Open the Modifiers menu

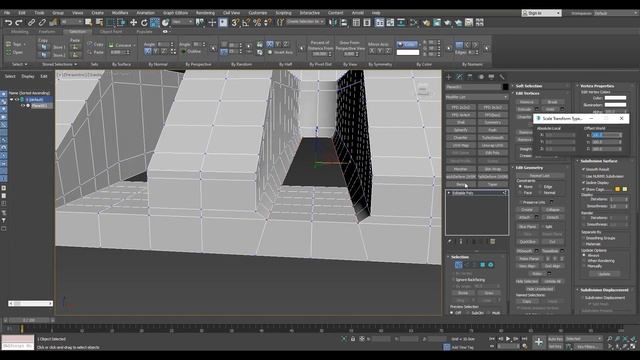point(120,13)
